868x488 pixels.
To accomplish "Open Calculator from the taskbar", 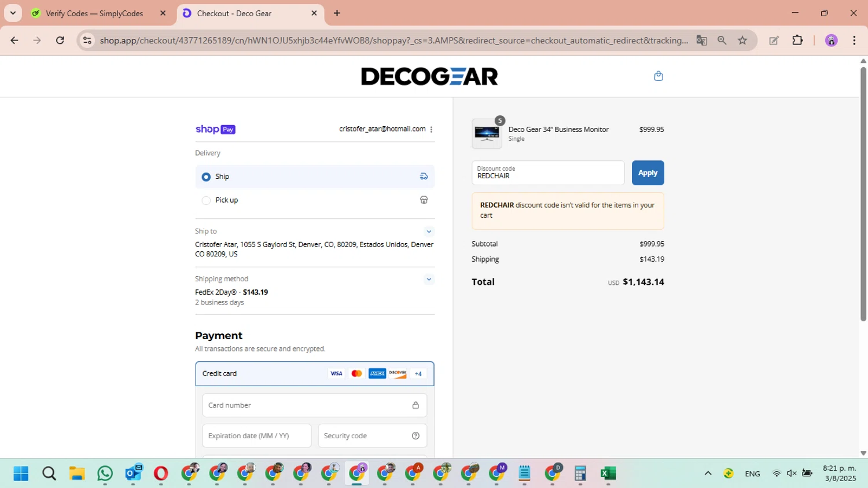I will 580,474.
